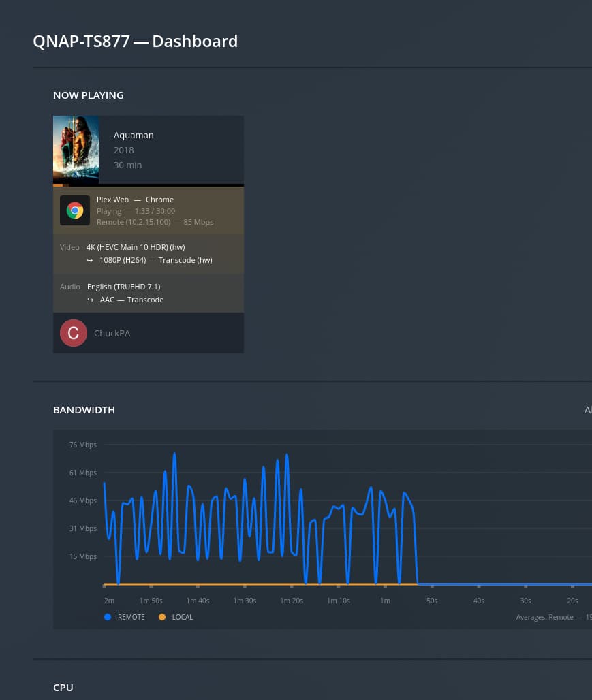This screenshot has width=592, height=700.
Task: Click the BANDWIDTH section heading
Action: point(84,410)
